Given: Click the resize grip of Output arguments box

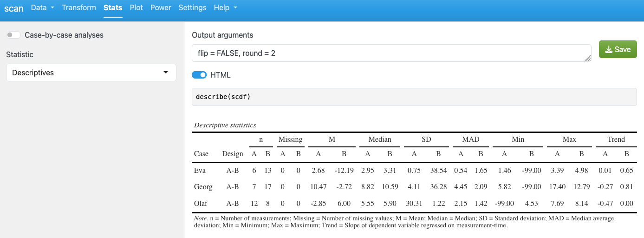Looking at the screenshot, I should pyautogui.click(x=587, y=58).
